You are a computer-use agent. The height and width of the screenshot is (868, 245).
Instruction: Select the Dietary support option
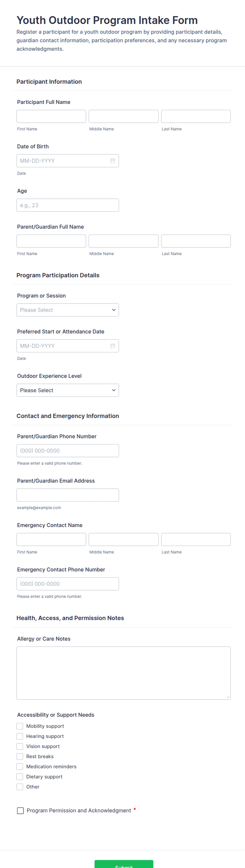[20, 776]
